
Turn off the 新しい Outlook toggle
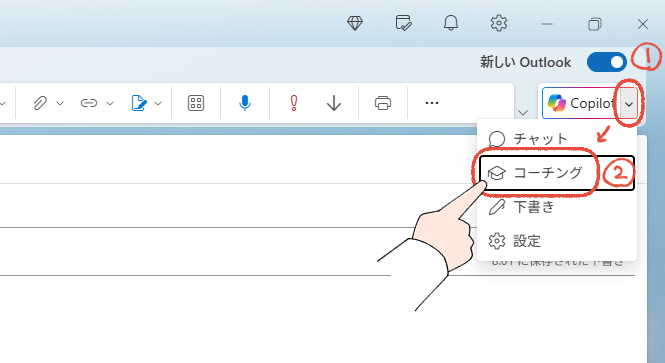coord(606,62)
